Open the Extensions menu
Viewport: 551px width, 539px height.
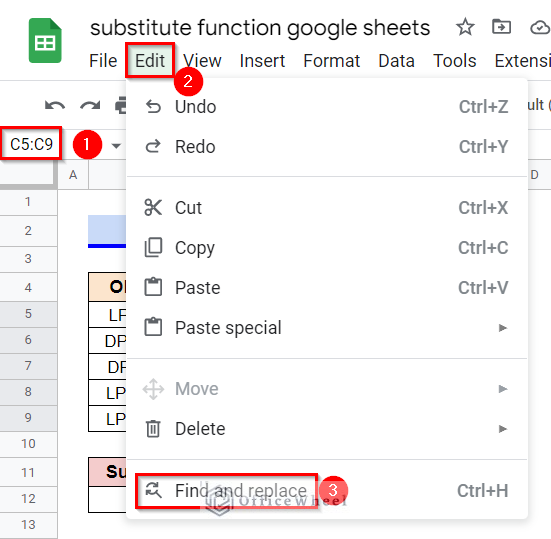pos(522,61)
